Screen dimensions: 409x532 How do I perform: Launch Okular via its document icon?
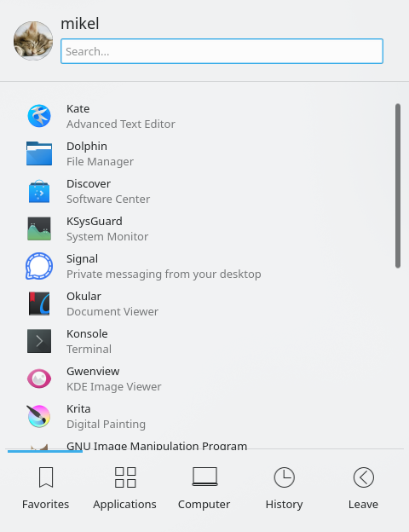pos(39,304)
